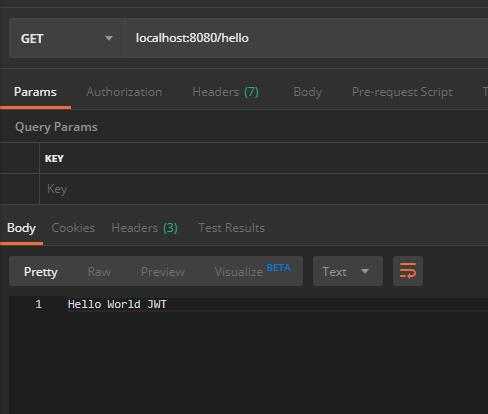The width and height of the screenshot is (488, 414).
Task: Toggle the wrap lines icon
Action: pyautogui.click(x=408, y=271)
